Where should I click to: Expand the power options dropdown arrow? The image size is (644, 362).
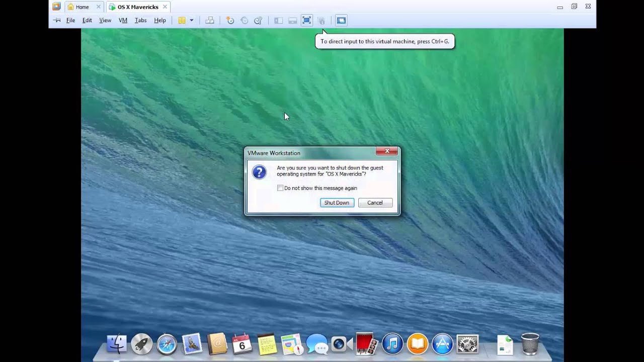tap(192, 21)
